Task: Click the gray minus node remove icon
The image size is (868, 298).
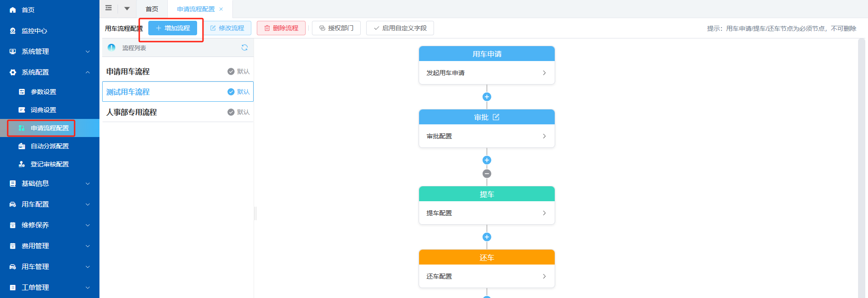Action: (x=487, y=174)
